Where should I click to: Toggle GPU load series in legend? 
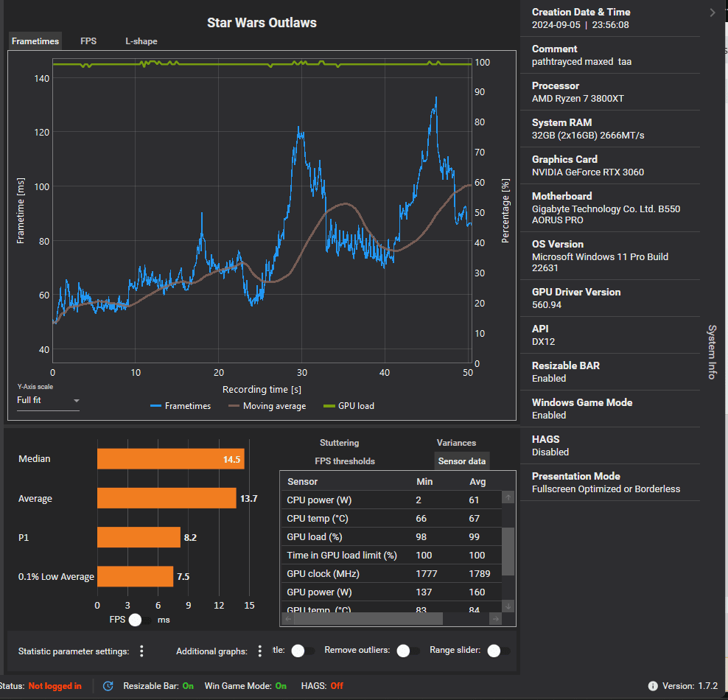349,406
